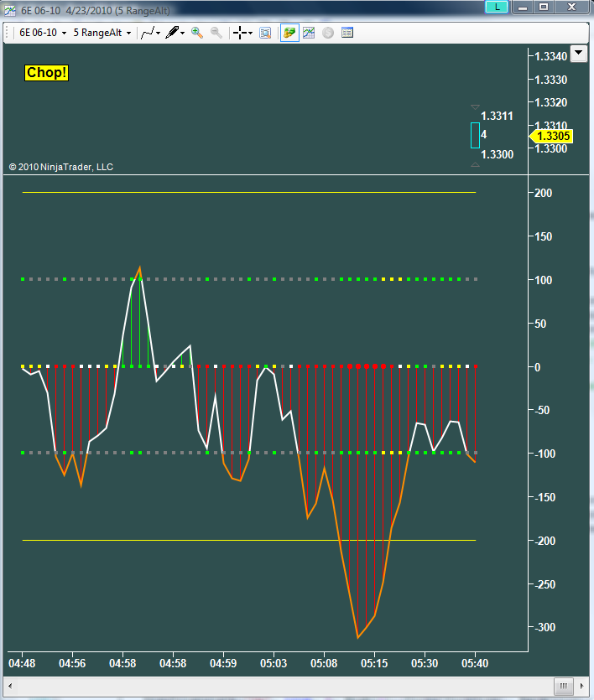Click the horizontal scrollbar thumb
Viewport: 594px width, 700px height.
(x=564, y=685)
